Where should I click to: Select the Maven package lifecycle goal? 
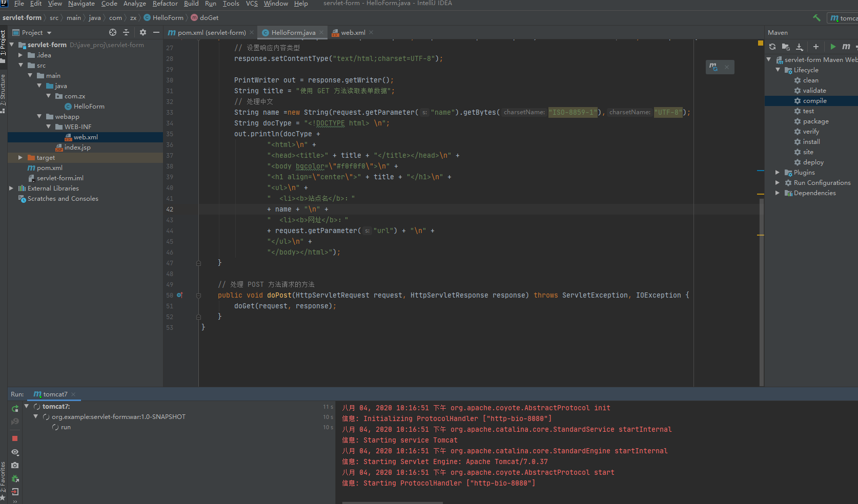tap(816, 121)
